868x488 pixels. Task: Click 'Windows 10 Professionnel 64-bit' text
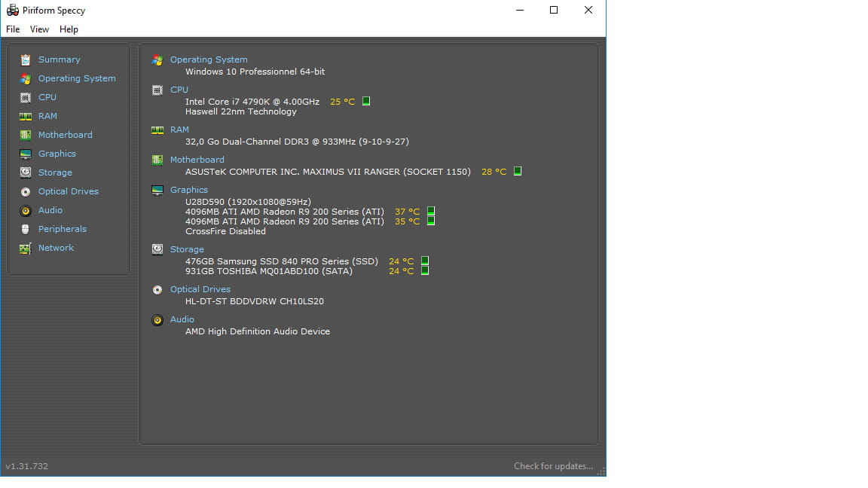point(255,72)
